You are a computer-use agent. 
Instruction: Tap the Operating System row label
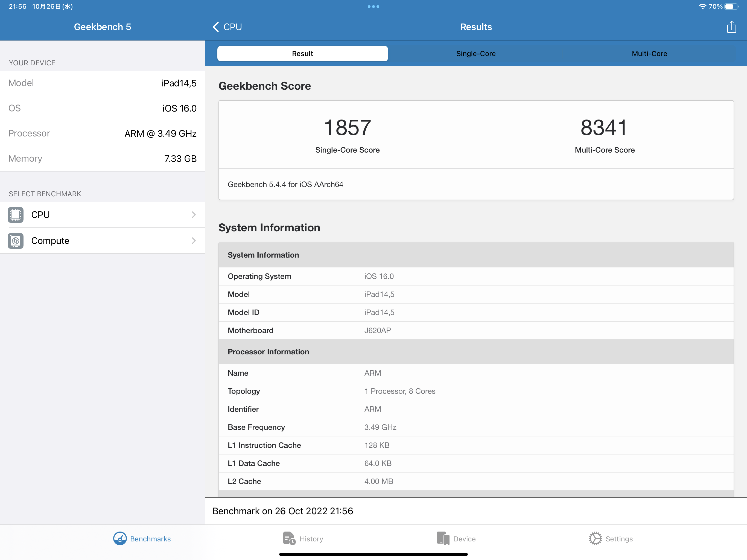pyautogui.click(x=259, y=276)
